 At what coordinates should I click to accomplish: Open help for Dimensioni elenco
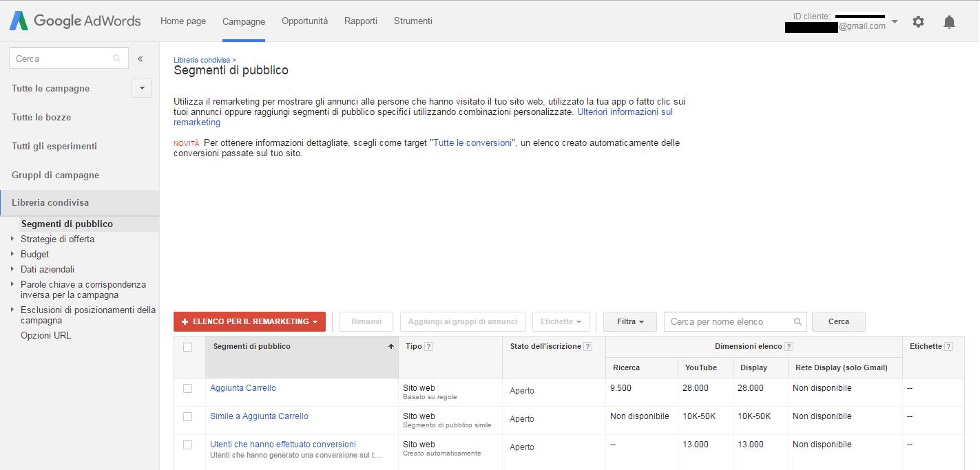pyautogui.click(x=789, y=346)
